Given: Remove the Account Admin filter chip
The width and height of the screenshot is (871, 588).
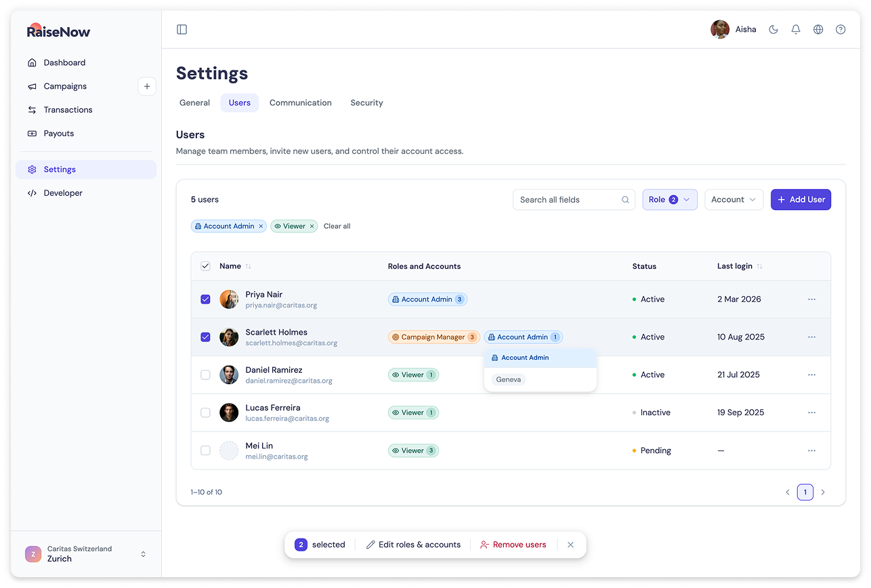Looking at the screenshot, I should pyautogui.click(x=261, y=226).
